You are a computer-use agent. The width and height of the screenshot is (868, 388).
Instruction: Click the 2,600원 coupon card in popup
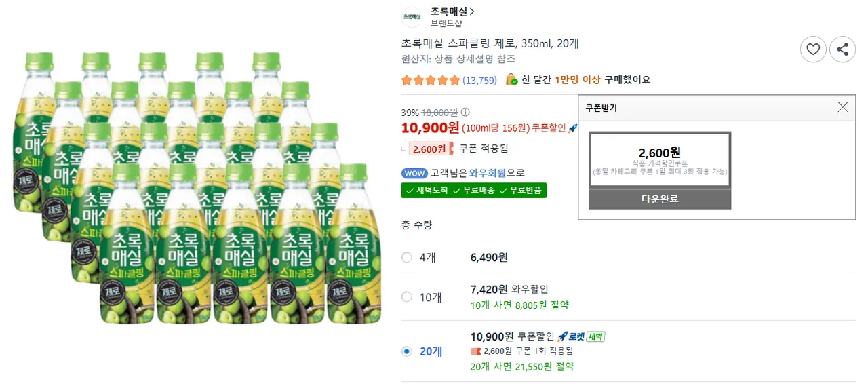[660, 159]
